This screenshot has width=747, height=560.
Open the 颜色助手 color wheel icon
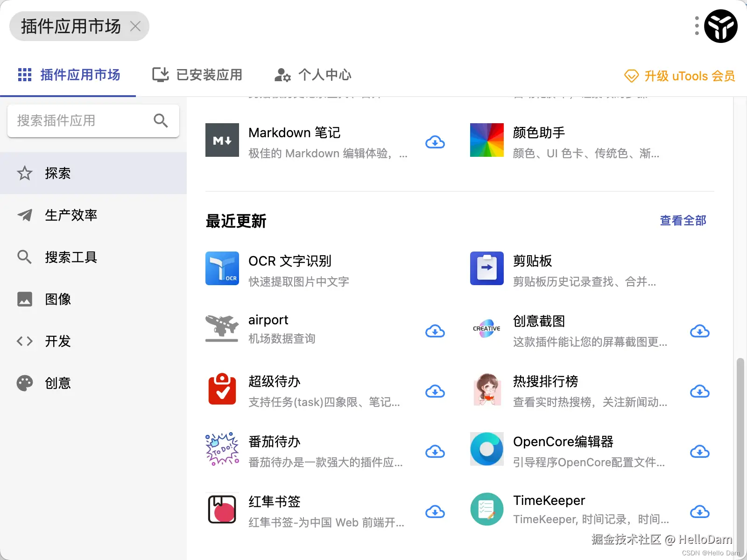pyautogui.click(x=486, y=140)
